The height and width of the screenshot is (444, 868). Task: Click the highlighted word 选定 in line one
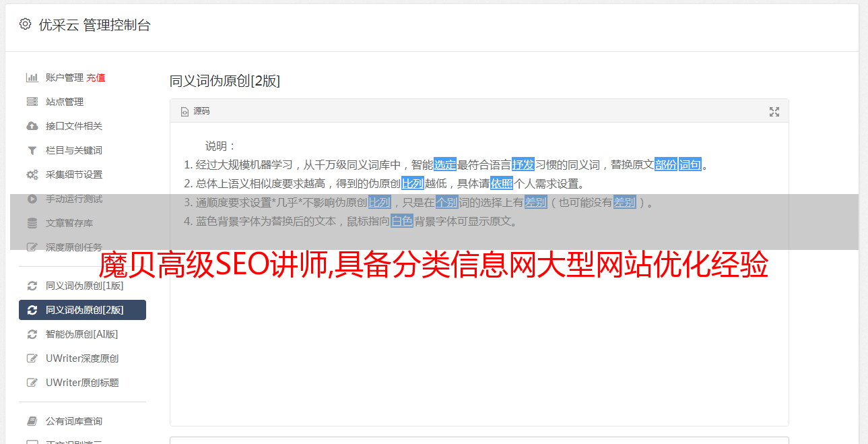[x=445, y=164]
